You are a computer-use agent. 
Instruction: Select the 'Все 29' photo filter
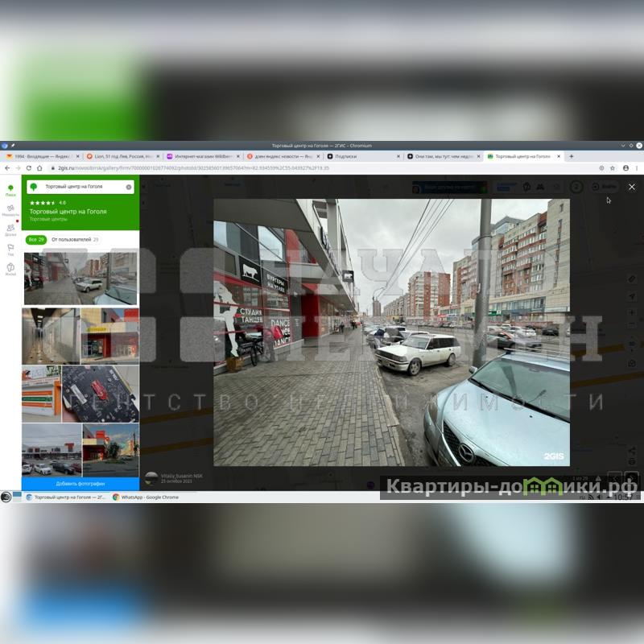(x=35, y=239)
